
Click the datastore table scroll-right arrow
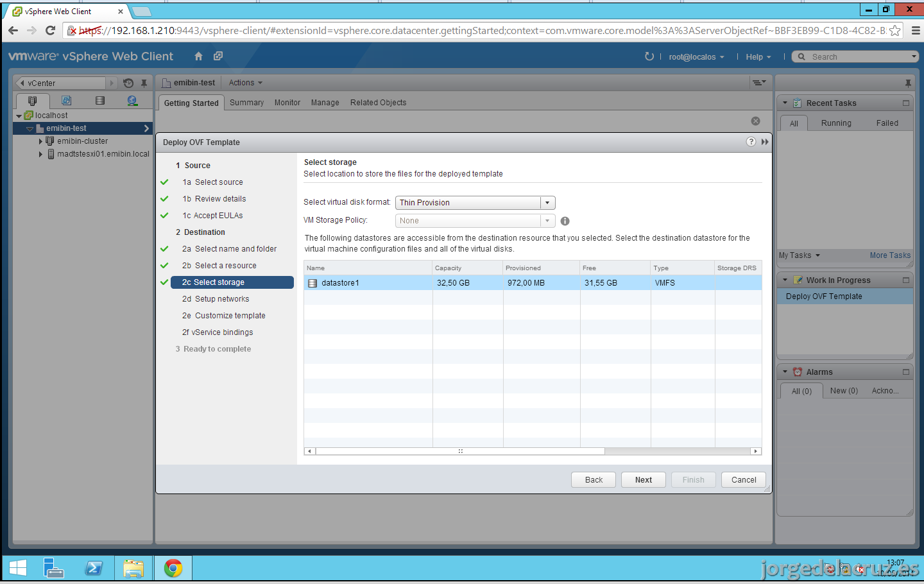click(x=756, y=451)
